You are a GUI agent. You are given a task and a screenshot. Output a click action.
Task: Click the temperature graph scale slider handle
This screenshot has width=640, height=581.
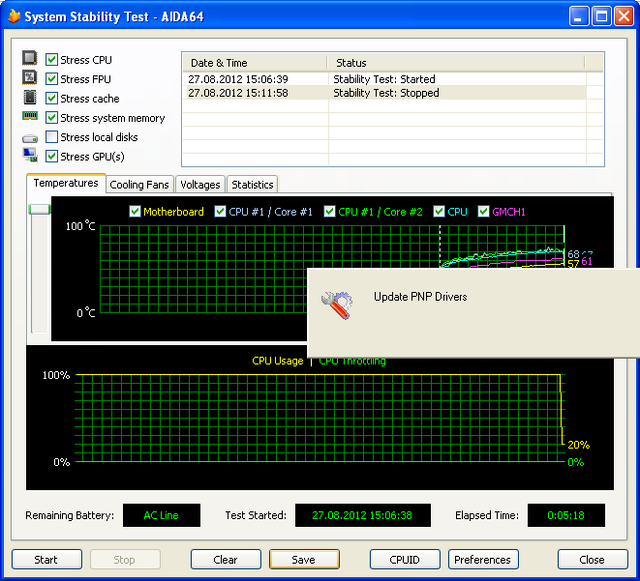tap(39, 208)
